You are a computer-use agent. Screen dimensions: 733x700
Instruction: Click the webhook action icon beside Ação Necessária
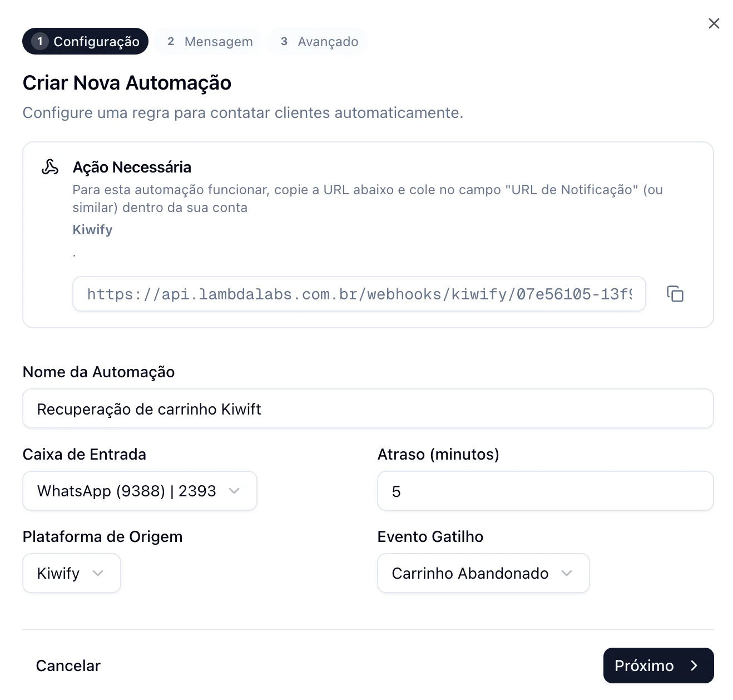[50, 167]
